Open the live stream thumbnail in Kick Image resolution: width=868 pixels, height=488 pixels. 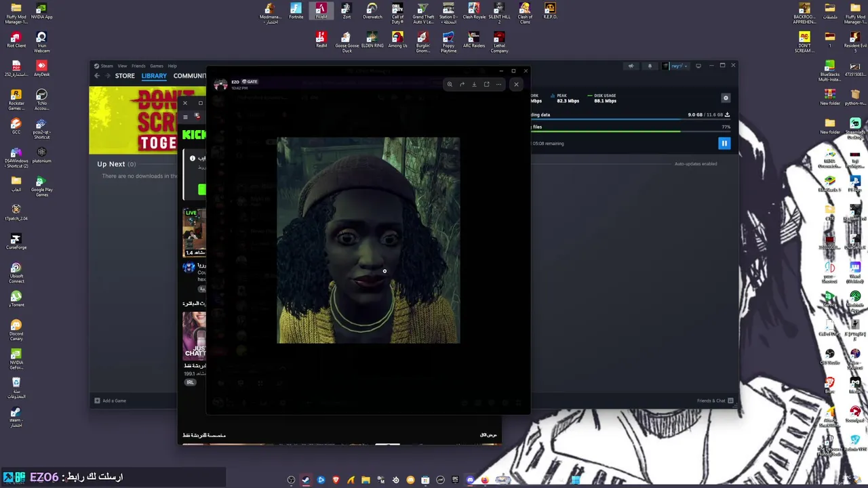[194, 232]
